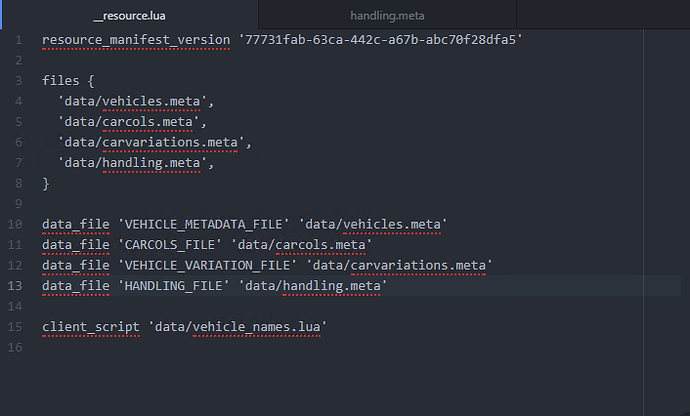Click the 'HANDLING_FILE' string

point(177,286)
